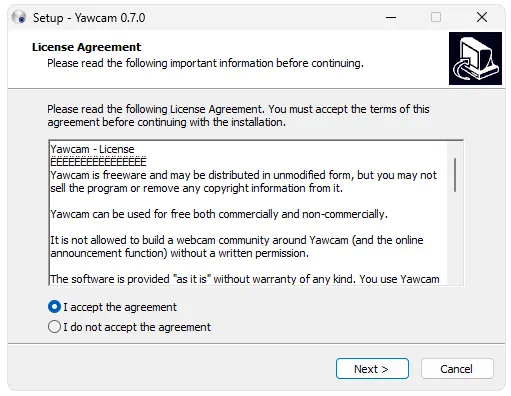Abort the installation using Cancel
This screenshot has width=511, height=396.
pos(457,369)
